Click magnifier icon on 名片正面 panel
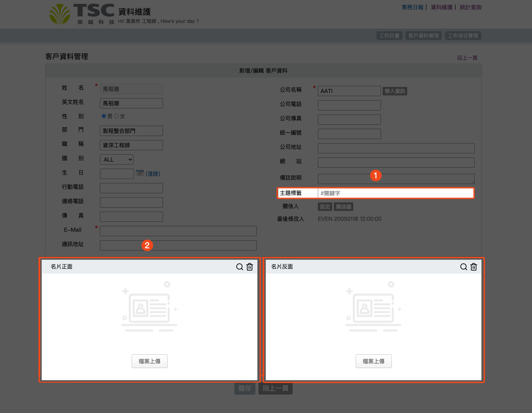The height and width of the screenshot is (413, 532). pyautogui.click(x=239, y=267)
